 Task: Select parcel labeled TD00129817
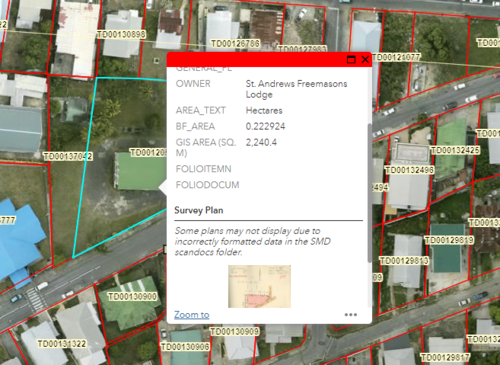click(445, 358)
